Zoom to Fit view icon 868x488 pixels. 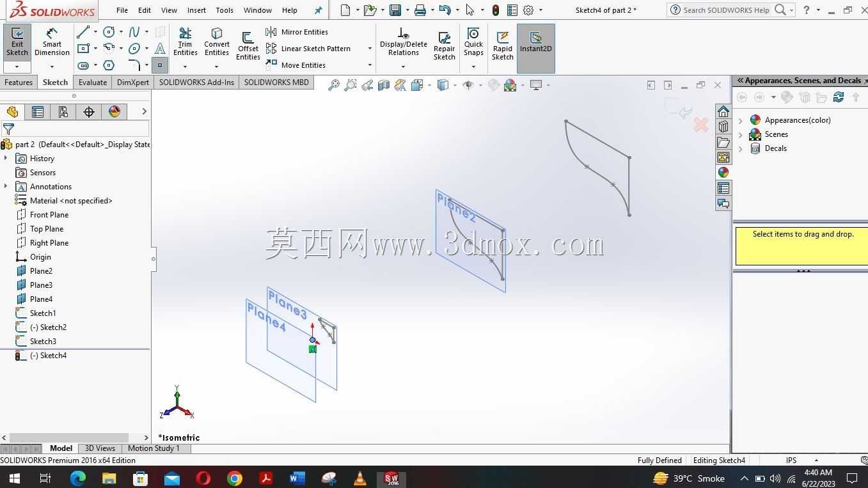point(334,85)
